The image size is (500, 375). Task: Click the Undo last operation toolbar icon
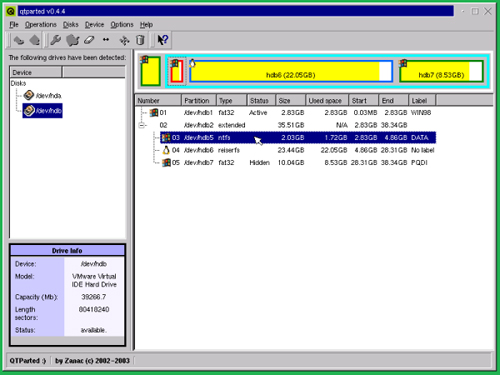point(18,40)
